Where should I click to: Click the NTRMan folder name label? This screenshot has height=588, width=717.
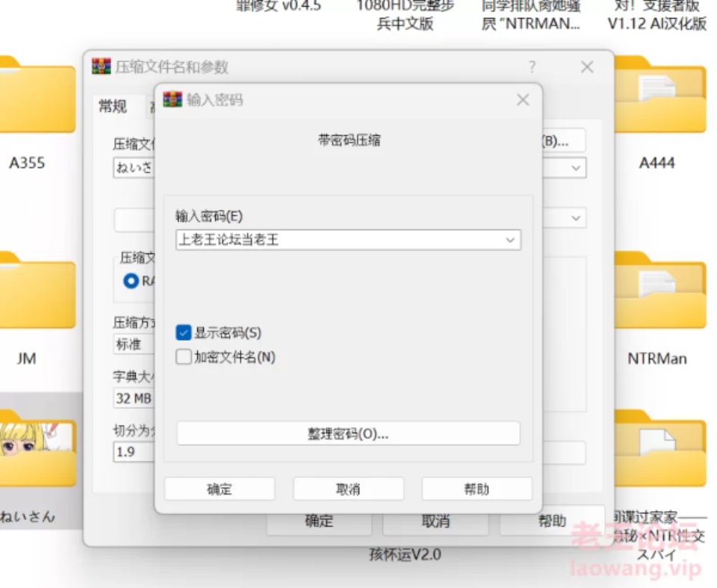(657, 359)
